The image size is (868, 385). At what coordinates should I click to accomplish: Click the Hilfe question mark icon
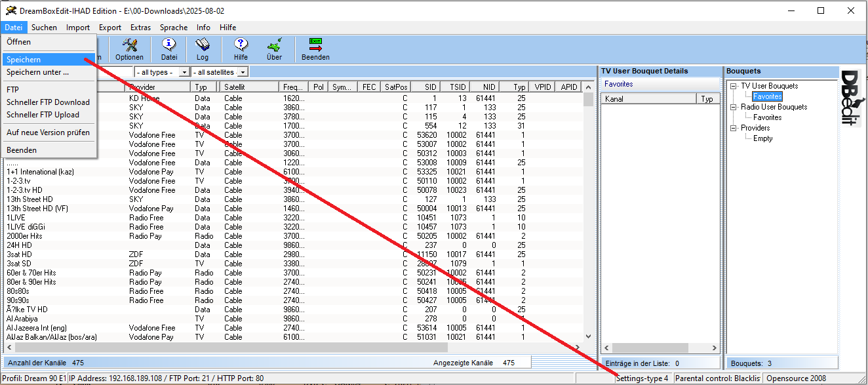coord(241,45)
